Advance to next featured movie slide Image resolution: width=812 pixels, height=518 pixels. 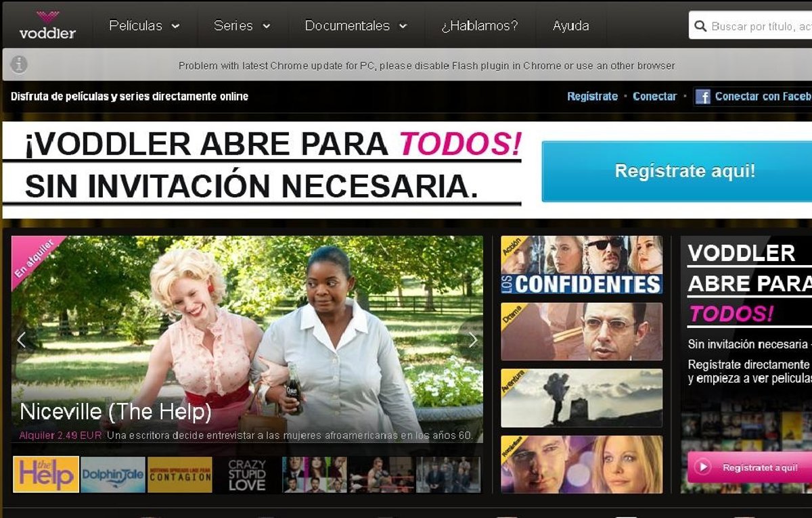click(472, 339)
